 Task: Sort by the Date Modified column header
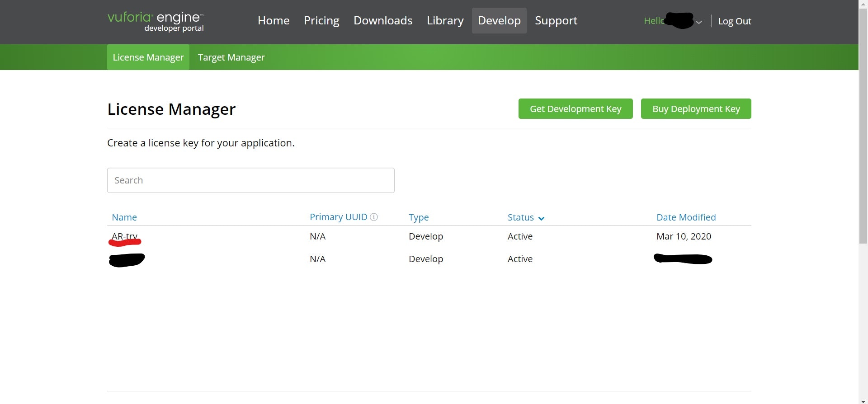(x=686, y=217)
